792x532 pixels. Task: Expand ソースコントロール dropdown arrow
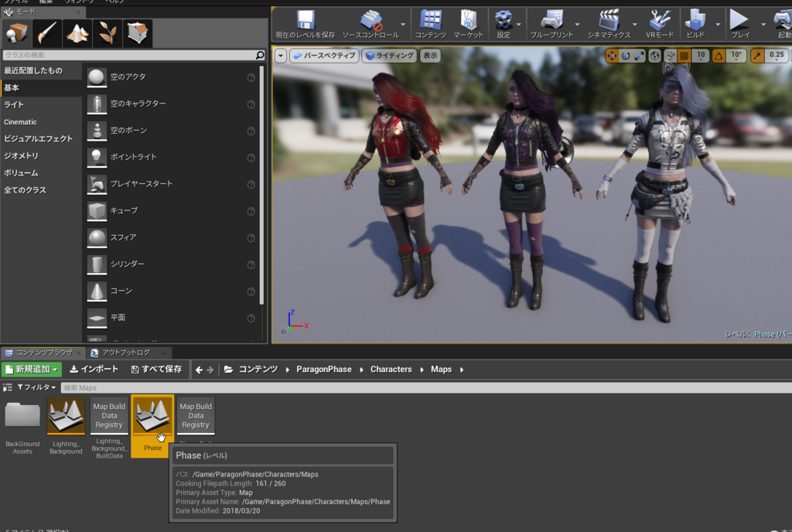[x=402, y=24]
